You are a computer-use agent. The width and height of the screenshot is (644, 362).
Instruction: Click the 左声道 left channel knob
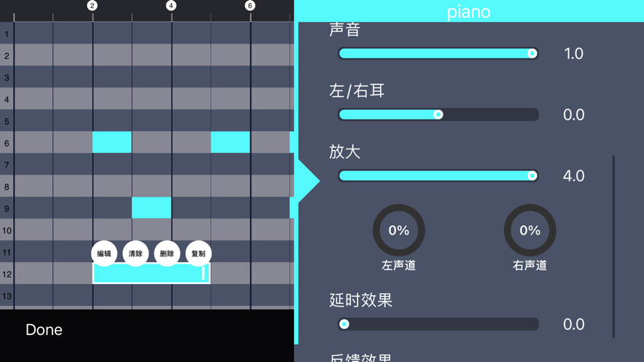coord(399,230)
